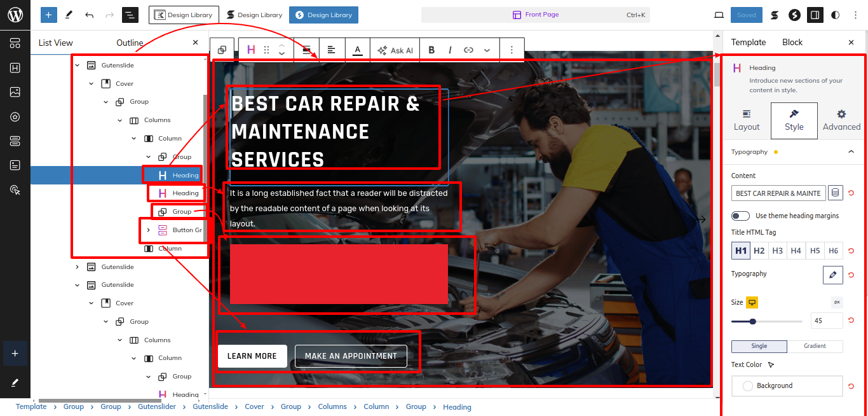Open more rich text options dropdown chevron
The height and width of the screenshot is (416, 868).
(x=487, y=50)
